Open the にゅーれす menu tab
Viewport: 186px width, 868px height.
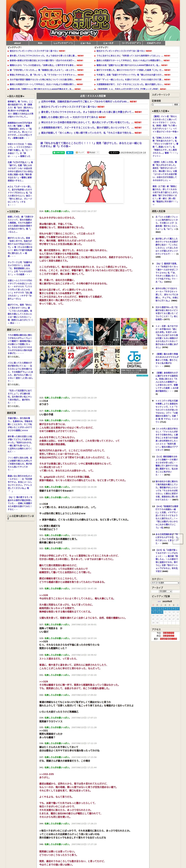tap(108, 43)
